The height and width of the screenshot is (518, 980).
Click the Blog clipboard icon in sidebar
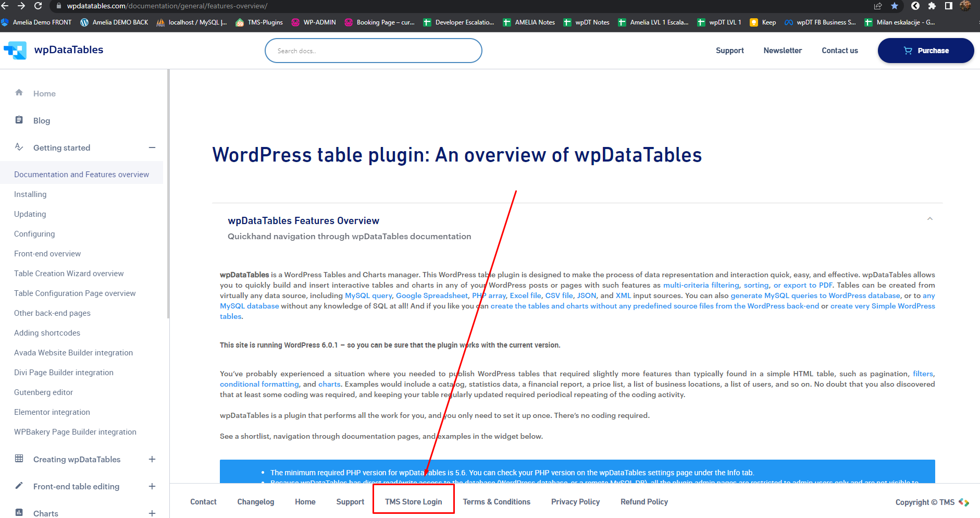pyautogui.click(x=19, y=120)
